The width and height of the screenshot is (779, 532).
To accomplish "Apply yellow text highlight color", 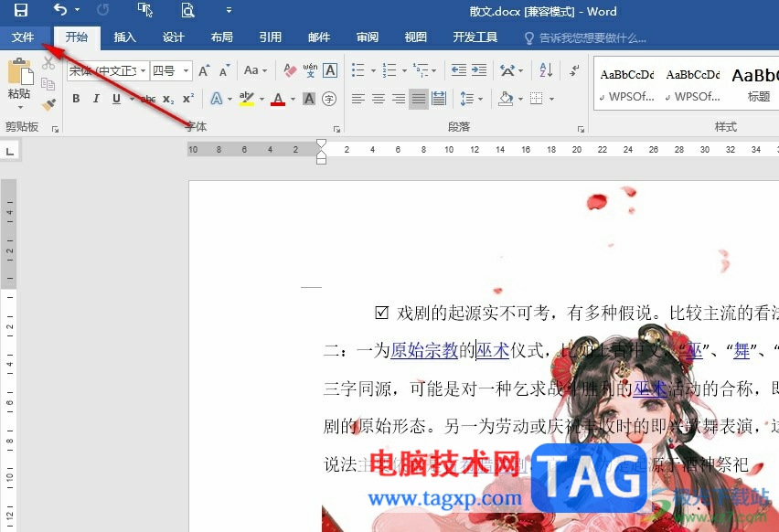I will (247, 99).
